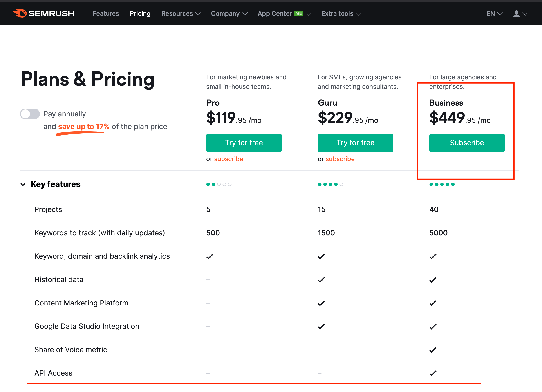542x392 pixels.
Task: Click Guru checkmark for Historical data
Action: (x=321, y=280)
